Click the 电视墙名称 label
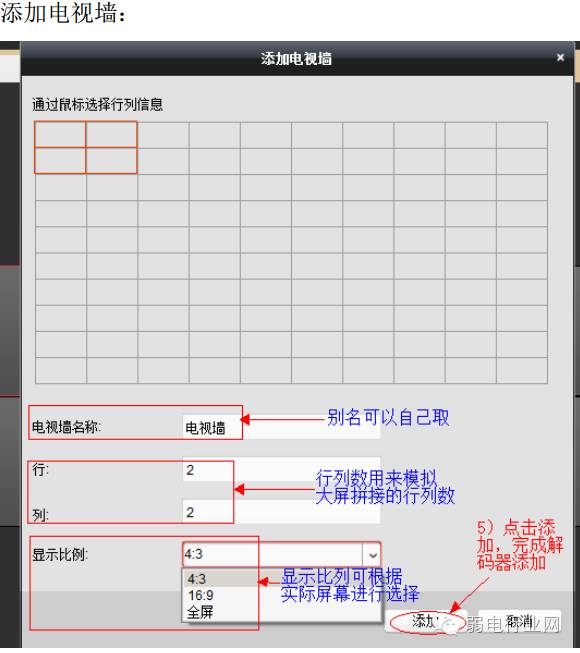Screen dimensions: 580x653 point(67,427)
